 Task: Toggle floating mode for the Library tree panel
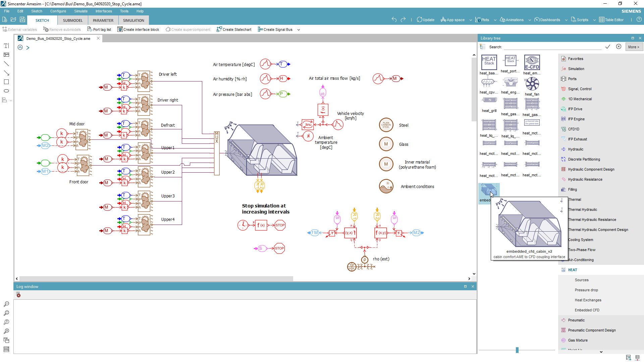tap(633, 38)
